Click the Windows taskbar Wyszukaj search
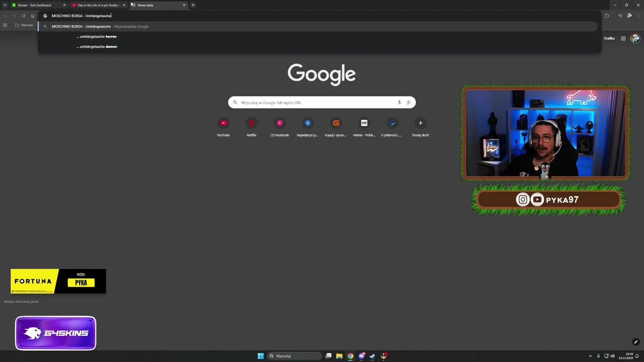 coord(294,356)
